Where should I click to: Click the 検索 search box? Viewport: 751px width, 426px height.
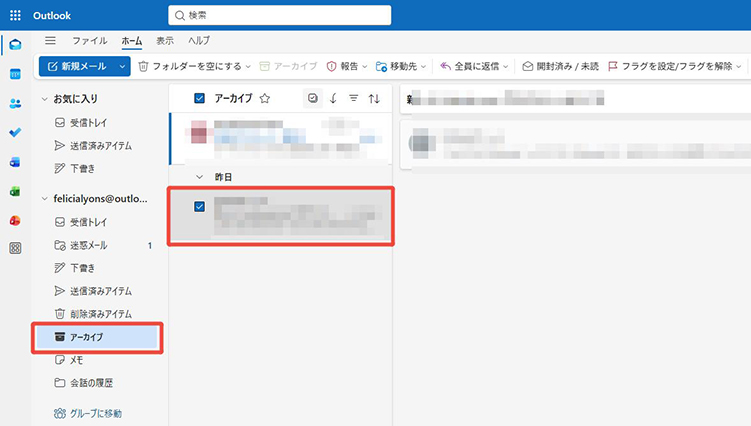point(280,15)
